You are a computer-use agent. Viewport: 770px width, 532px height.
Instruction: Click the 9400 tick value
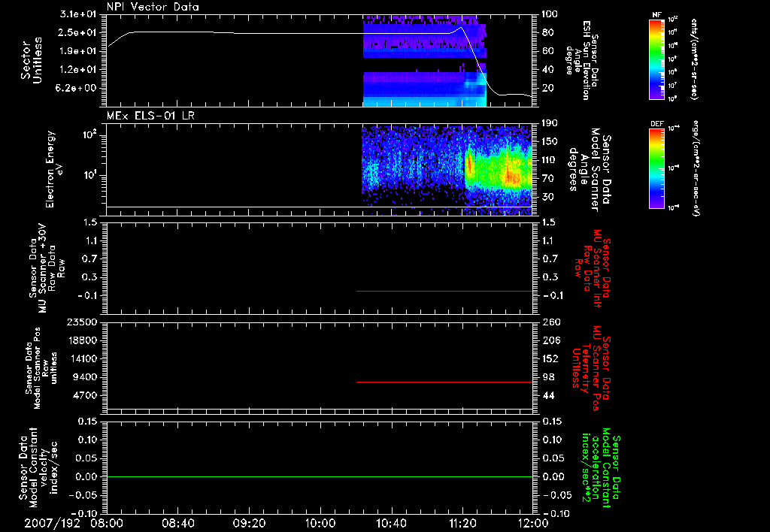[x=86, y=377]
